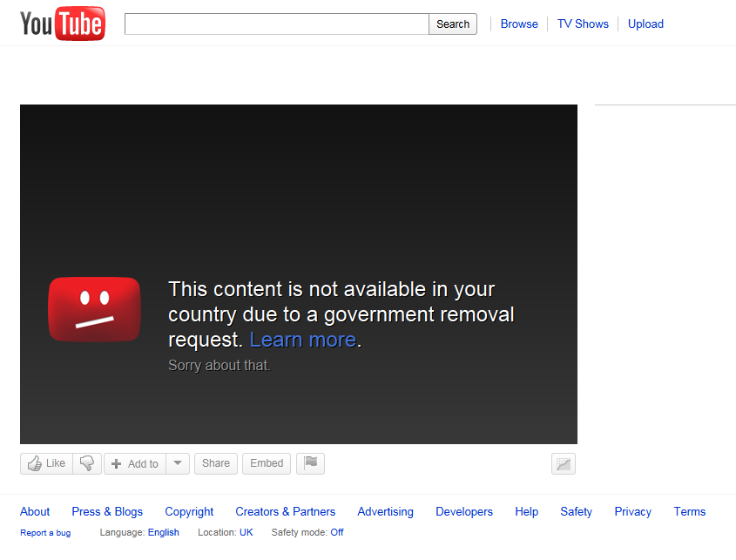736x560 pixels.
Task: Focus the search input field
Action: click(x=276, y=24)
